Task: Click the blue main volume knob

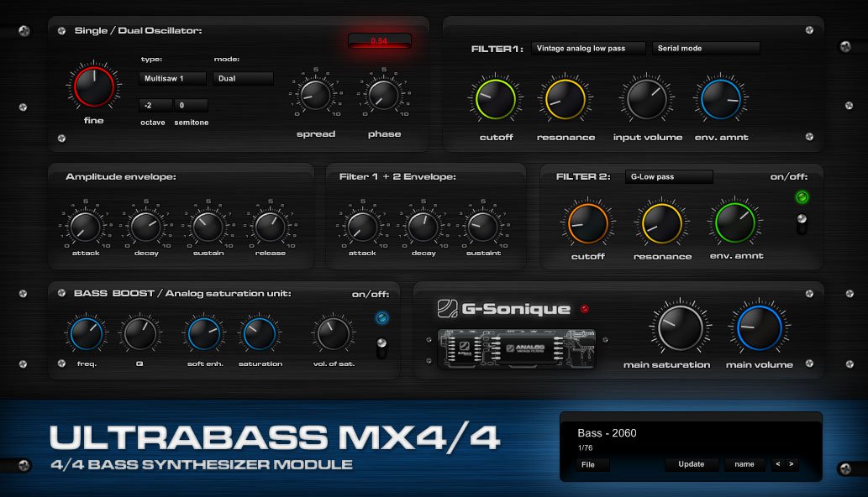Action: click(x=759, y=328)
